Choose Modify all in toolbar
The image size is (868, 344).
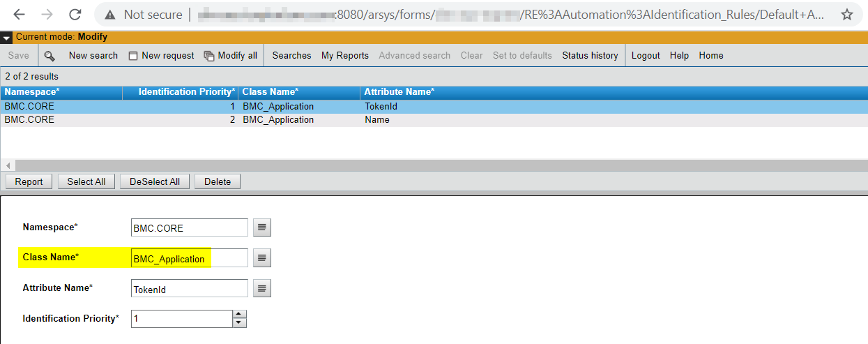(237, 56)
